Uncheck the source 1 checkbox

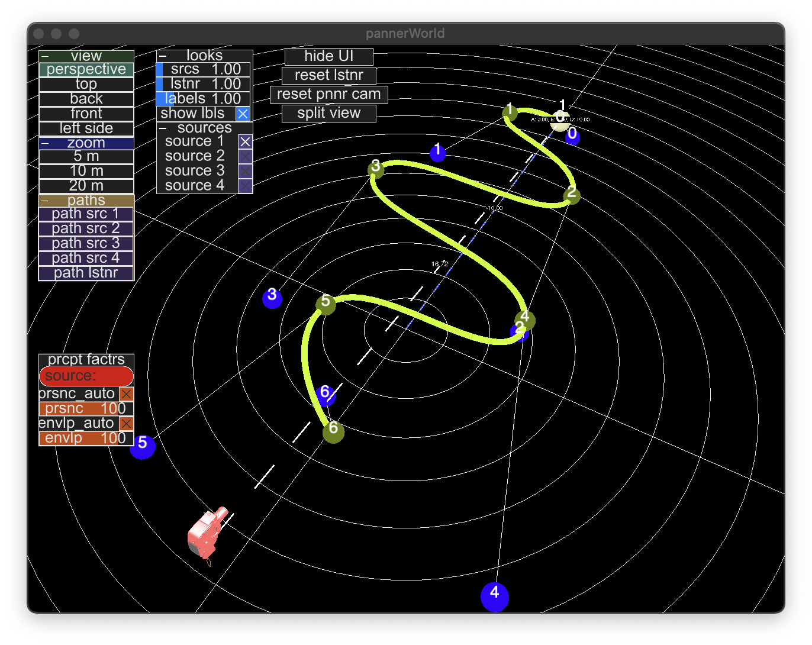pyautogui.click(x=245, y=142)
